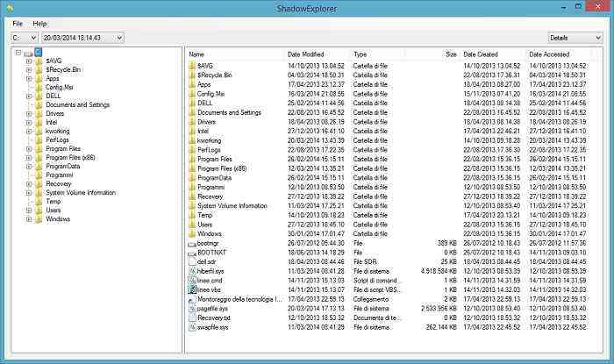
Task: Click the linee.vbs script icon
Action: (x=192, y=289)
